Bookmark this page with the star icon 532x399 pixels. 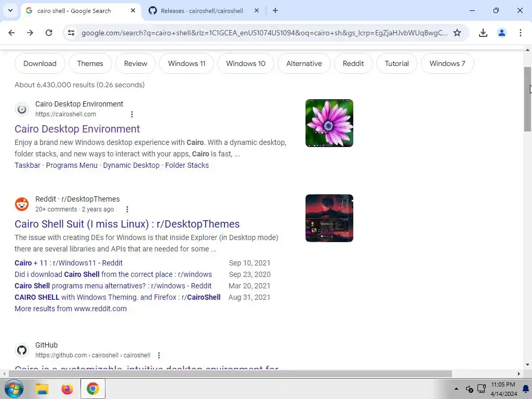(x=457, y=33)
